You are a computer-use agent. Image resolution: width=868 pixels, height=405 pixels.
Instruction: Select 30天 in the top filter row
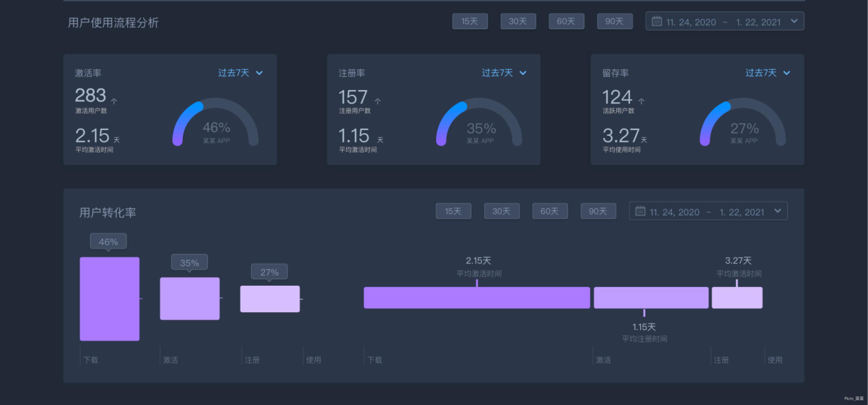click(518, 22)
